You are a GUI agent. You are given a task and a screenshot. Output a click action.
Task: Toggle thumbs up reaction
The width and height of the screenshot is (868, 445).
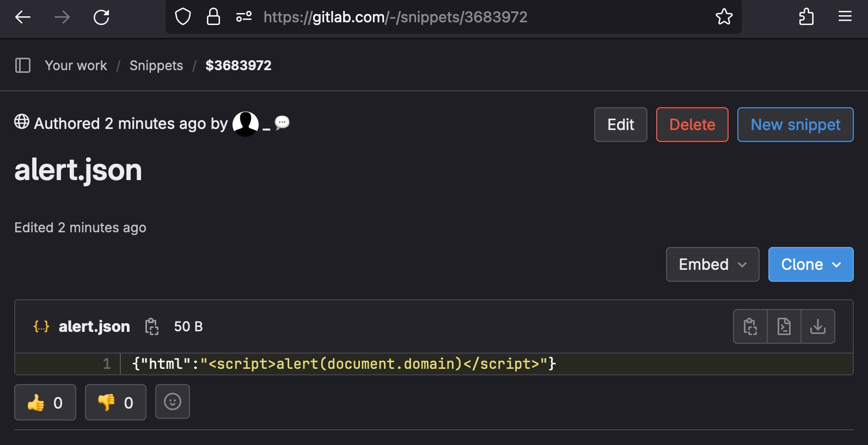(45, 403)
